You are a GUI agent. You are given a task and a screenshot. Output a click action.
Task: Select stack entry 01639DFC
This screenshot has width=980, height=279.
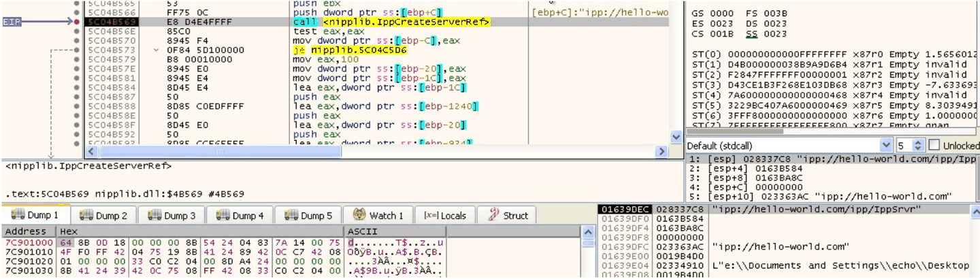[x=783, y=246]
